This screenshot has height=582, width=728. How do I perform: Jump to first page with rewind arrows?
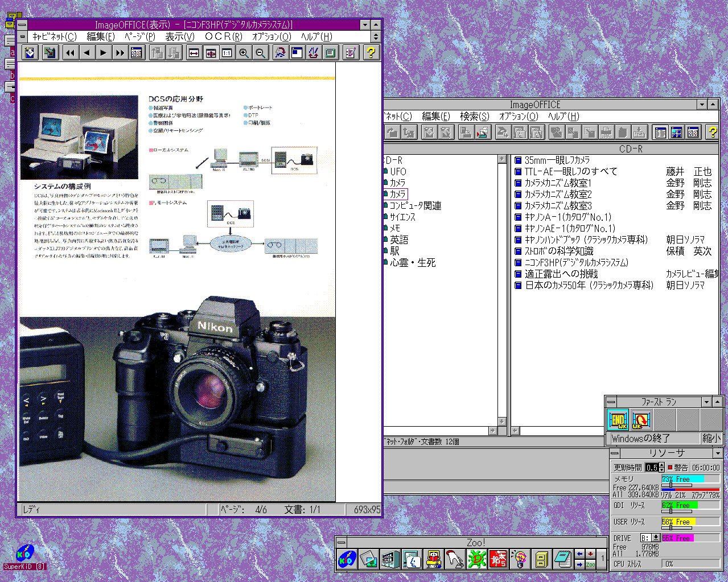click(70, 53)
